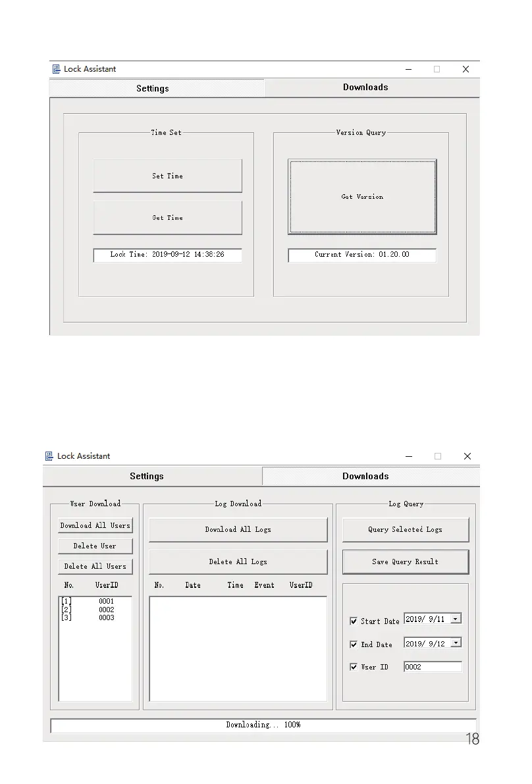Click empty log list box
Screen dimensions: 532x784
(x=238, y=649)
